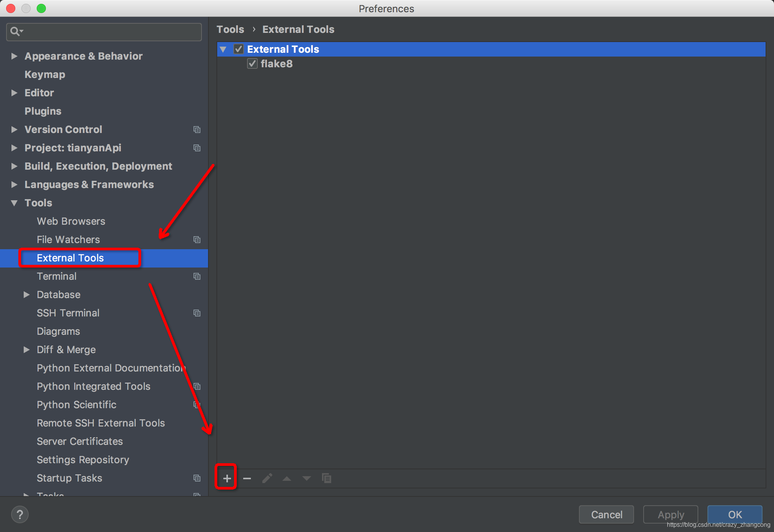Toggle the External Tools group checkbox
Image resolution: width=774 pixels, height=532 pixels.
pos(238,49)
